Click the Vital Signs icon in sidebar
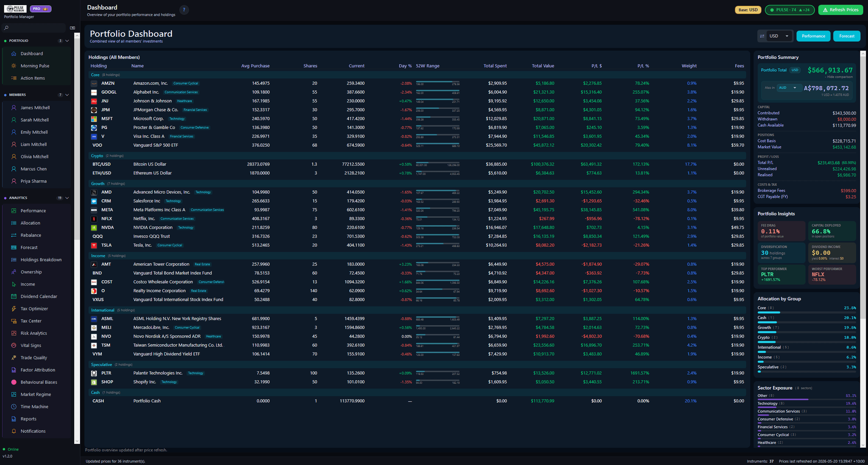This screenshot has height=465, width=868. coord(14,346)
